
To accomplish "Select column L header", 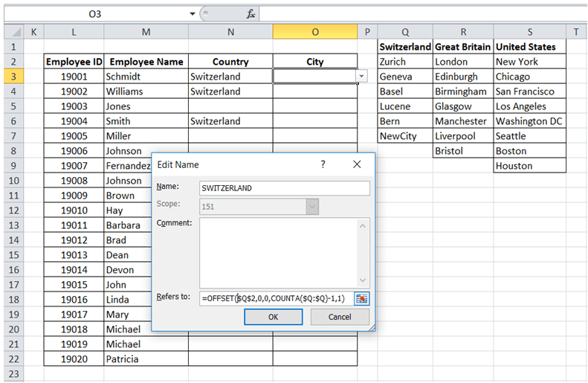I will click(x=74, y=32).
